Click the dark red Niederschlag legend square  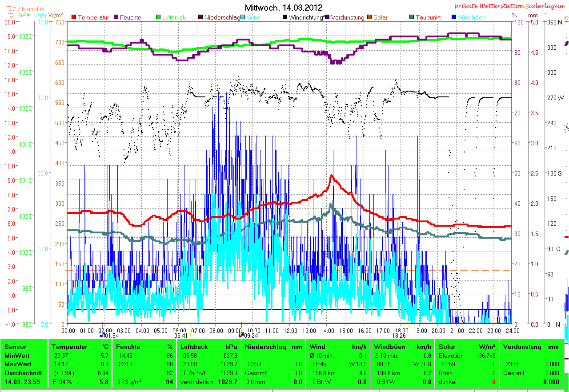[200, 17]
